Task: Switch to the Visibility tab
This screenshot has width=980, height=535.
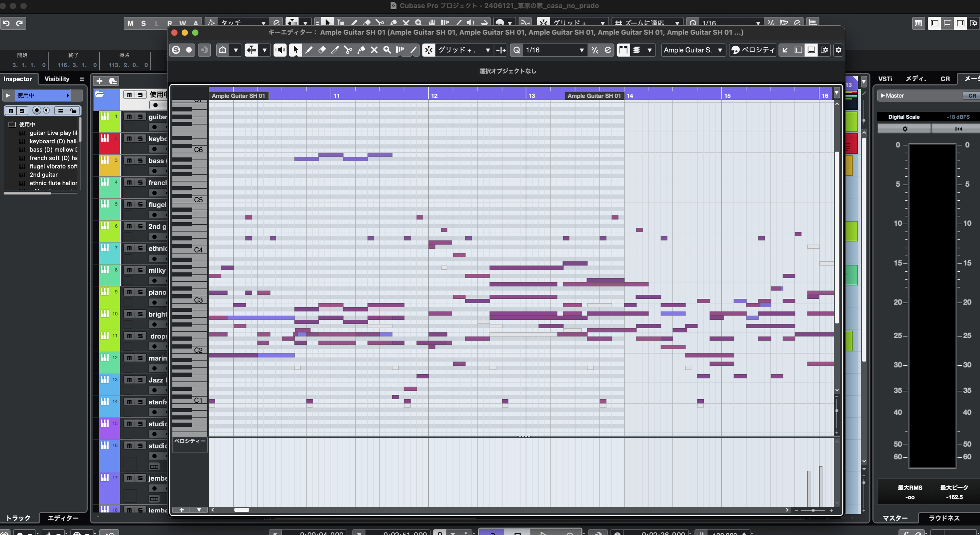Action: pyautogui.click(x=57, y=79)
